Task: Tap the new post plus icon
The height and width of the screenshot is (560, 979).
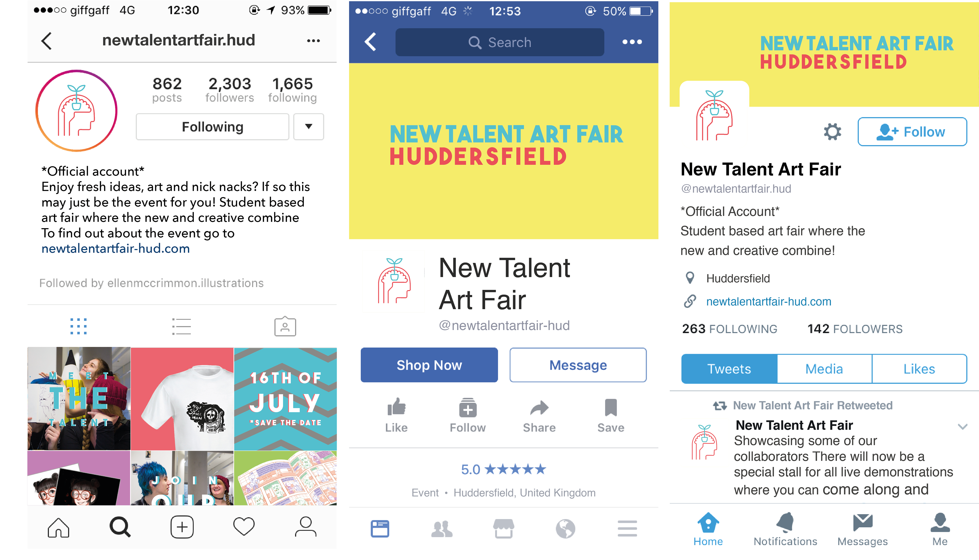Action: pos(182,527)
